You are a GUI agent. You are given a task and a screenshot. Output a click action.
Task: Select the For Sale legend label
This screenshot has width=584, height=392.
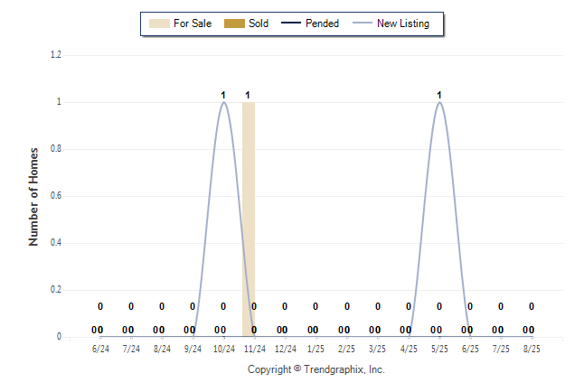click(x=193, y=23)
